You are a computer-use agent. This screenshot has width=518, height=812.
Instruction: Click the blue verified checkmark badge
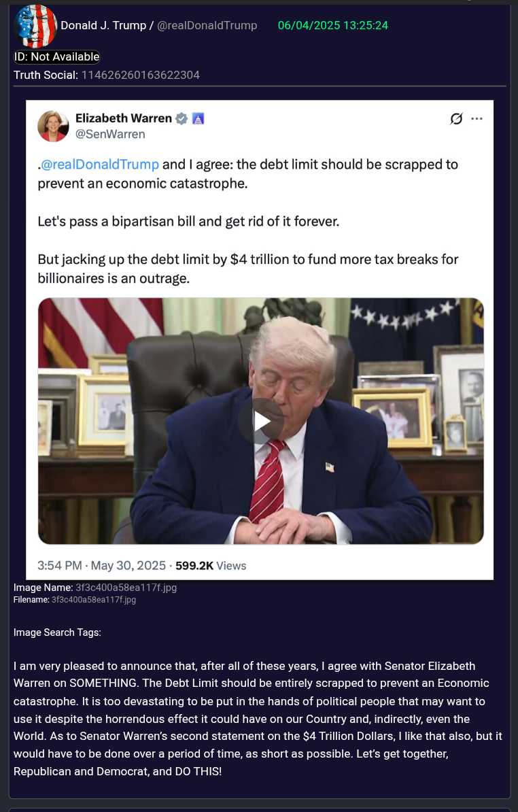coord(181,118)
